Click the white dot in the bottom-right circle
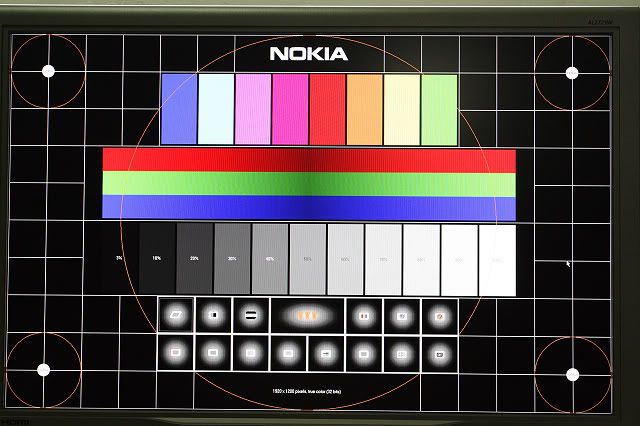The width and height of the screenshot is (640, 426). pos(572,375)
